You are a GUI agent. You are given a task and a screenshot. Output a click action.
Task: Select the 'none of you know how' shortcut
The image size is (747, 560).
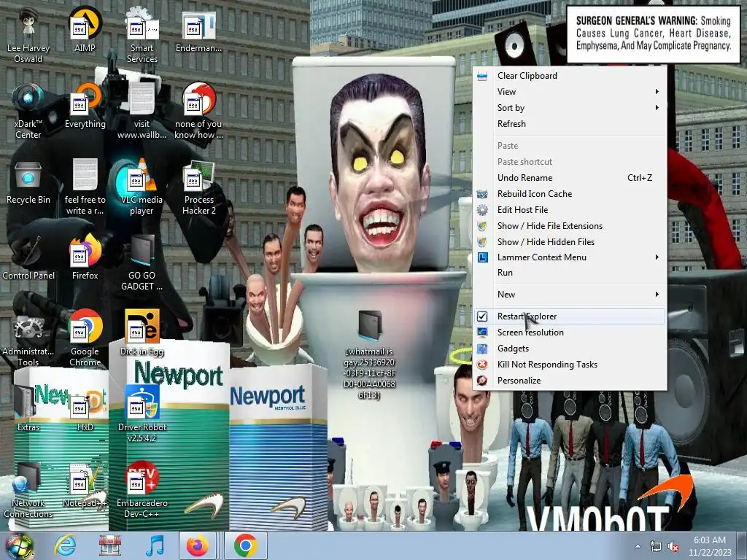click(198, 112)
